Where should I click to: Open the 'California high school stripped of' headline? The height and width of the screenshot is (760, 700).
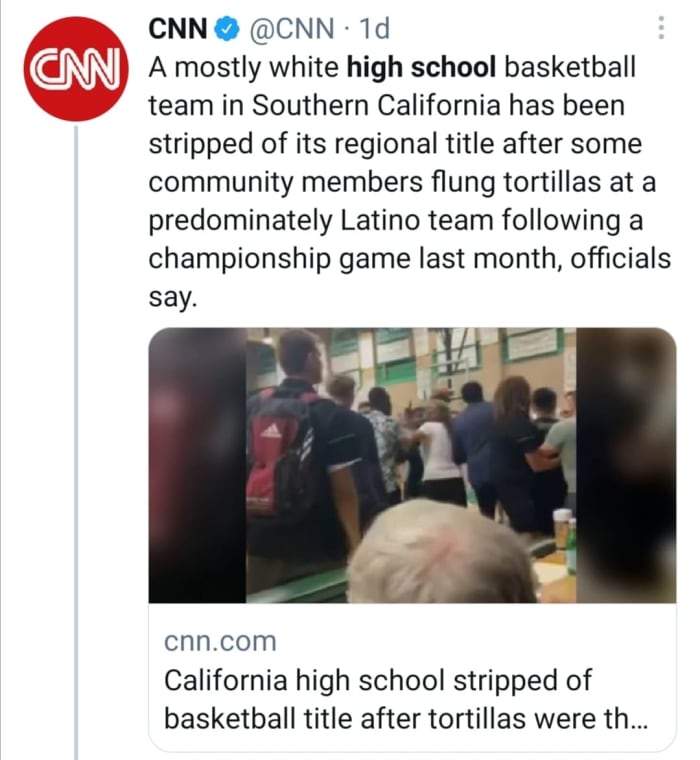point(377,681)
